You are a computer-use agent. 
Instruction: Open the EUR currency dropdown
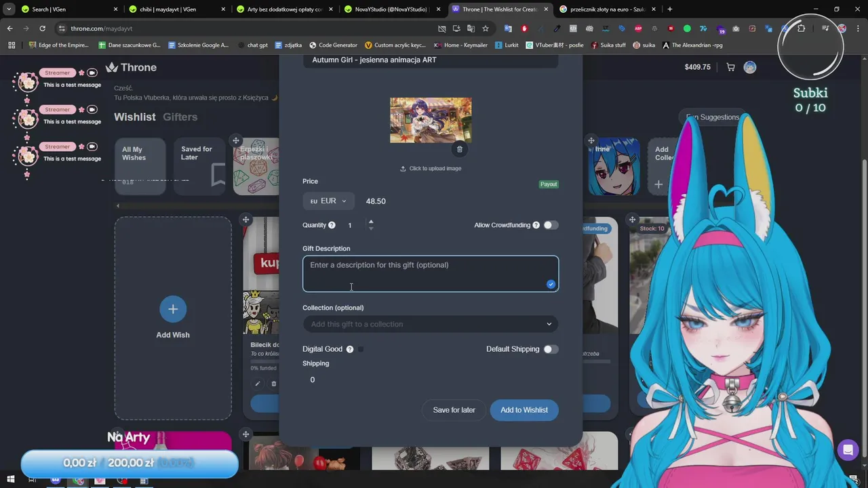pyautogui.click(x=328, y=201)
